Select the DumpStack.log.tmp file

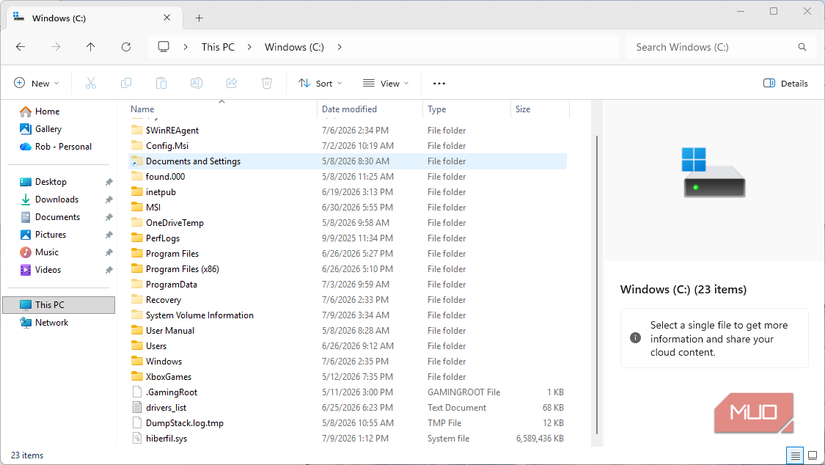point(347,423)
